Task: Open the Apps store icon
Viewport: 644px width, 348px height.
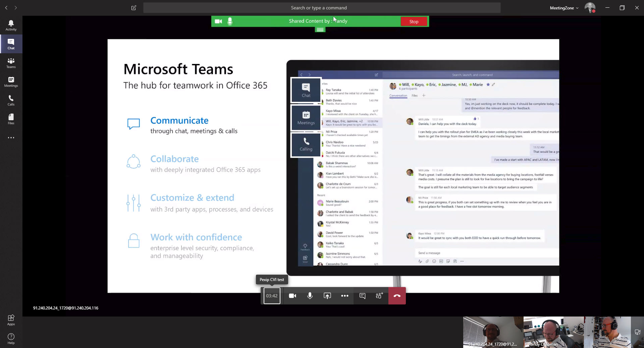Action: tap(11, 320)
